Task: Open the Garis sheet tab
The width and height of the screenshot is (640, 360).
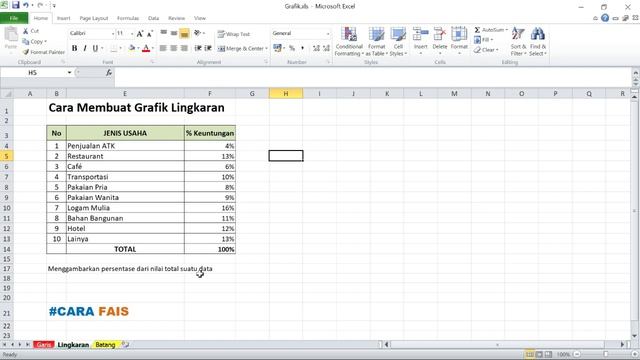Action: pos(44,345)
